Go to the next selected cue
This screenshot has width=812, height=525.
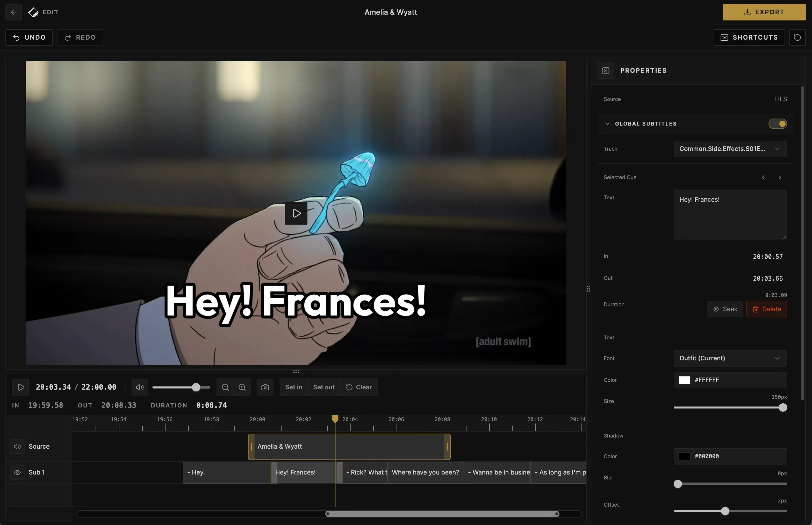point(779,177)
